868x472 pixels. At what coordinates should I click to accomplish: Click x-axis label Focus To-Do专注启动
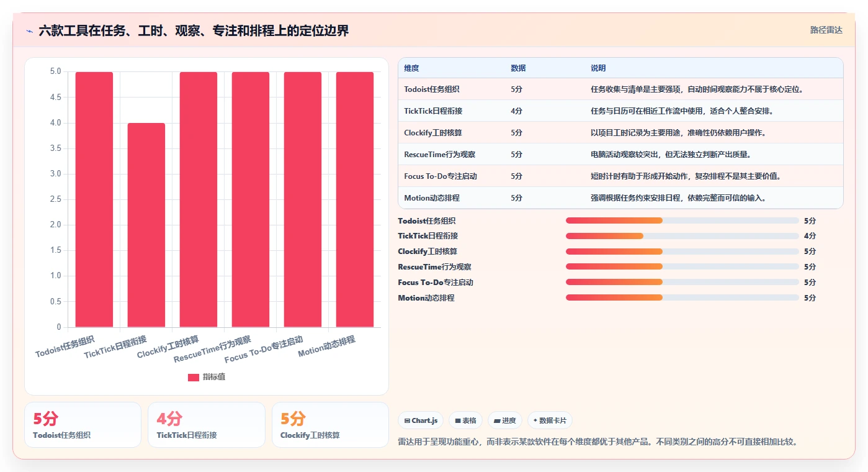(x=264, y=350)
